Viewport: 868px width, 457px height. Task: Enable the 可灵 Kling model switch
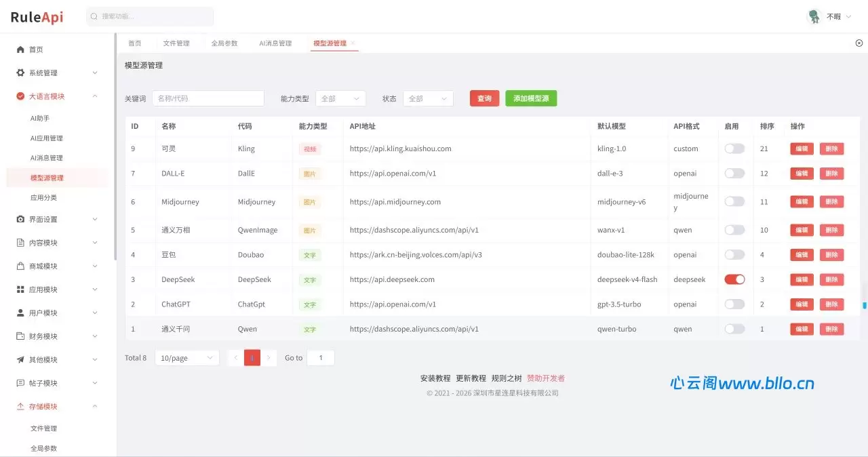(734, 148)
